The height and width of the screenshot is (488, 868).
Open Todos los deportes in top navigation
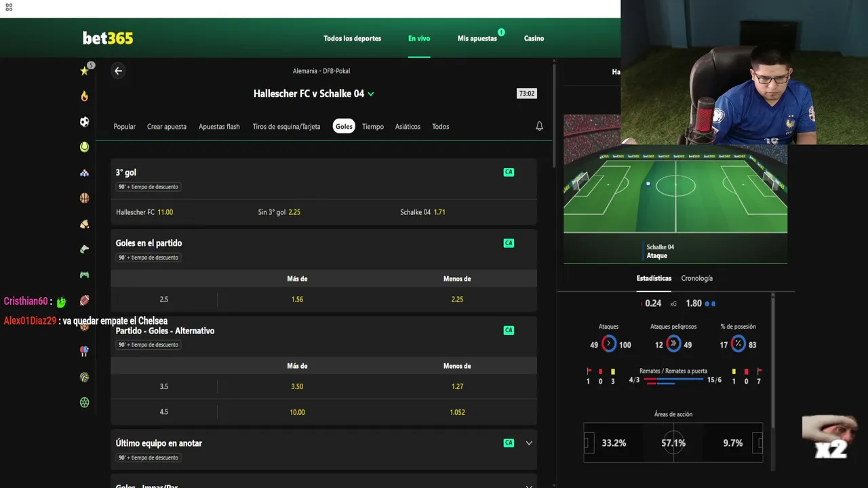click(352, 39)
